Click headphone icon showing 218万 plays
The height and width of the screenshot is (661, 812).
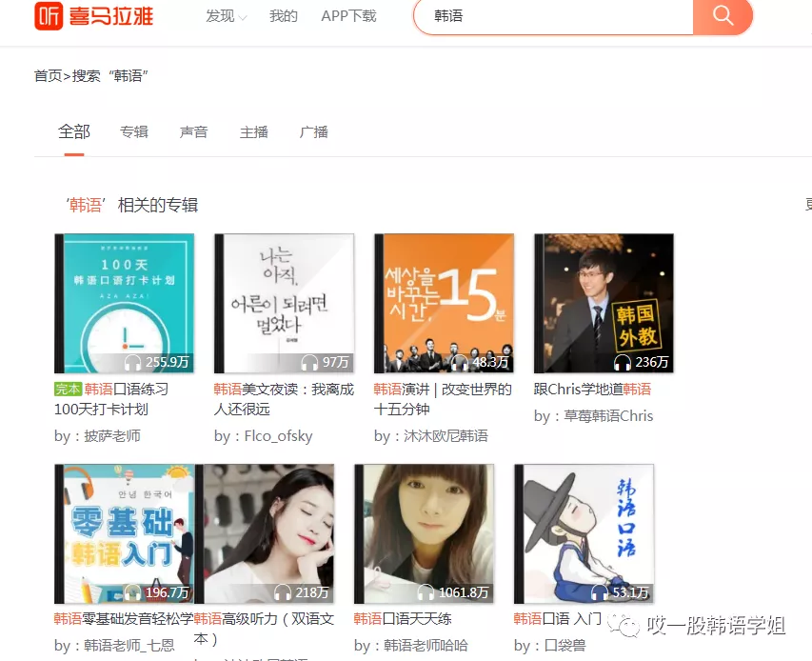click(x=283, y=592)
